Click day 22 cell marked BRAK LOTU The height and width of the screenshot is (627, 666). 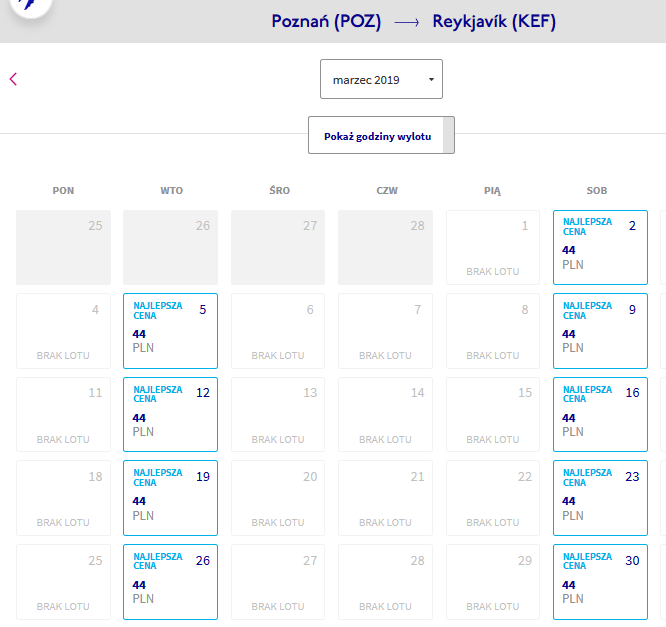click(493, 498)
